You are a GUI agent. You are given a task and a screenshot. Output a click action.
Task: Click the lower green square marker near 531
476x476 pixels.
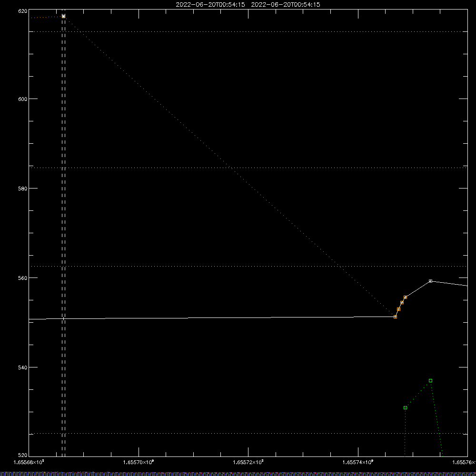coord(405,408)
